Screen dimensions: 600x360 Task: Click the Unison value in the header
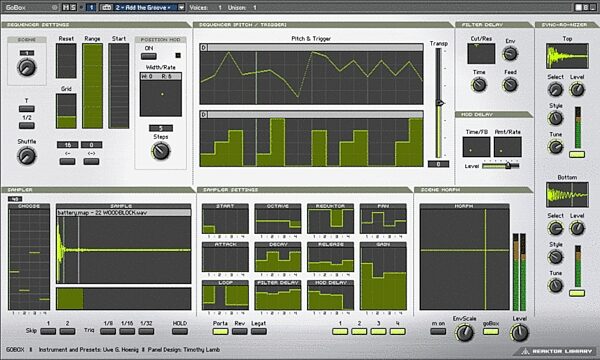pos(254,7)
